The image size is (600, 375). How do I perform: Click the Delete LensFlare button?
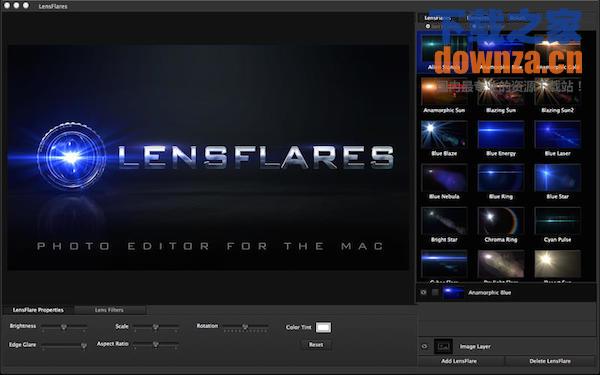point(550,361)
